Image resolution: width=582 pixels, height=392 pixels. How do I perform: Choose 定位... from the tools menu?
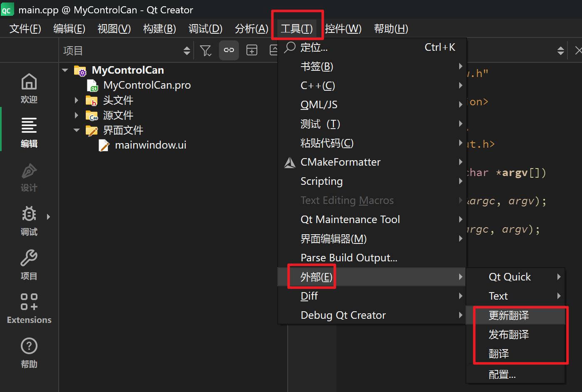[x=372, y=47]
